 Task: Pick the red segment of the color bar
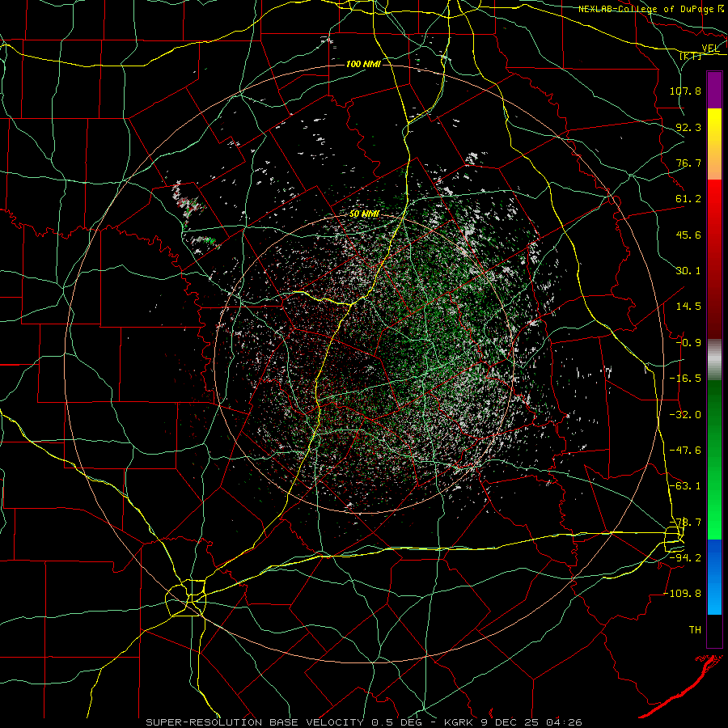coord(714,259)
